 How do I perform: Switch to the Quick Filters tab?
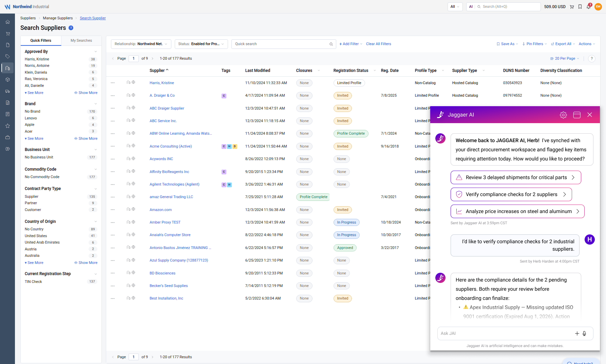(x=41, y=41)
